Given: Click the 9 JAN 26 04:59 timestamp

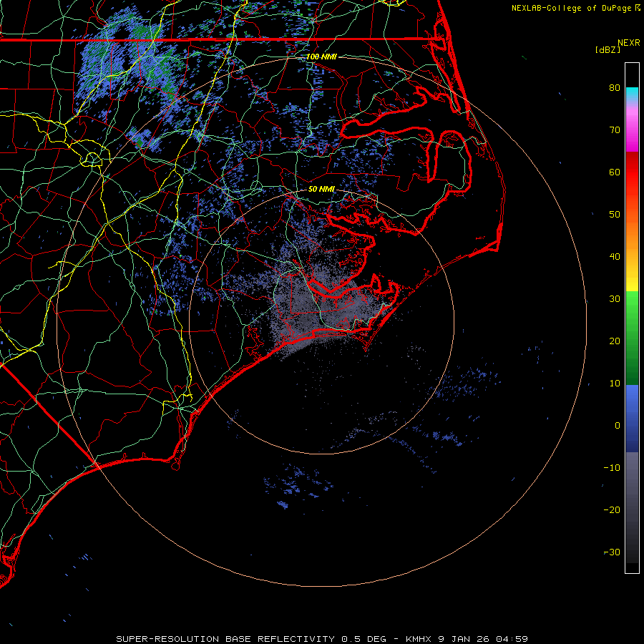Looking at the screenshot, I should 483,639.
